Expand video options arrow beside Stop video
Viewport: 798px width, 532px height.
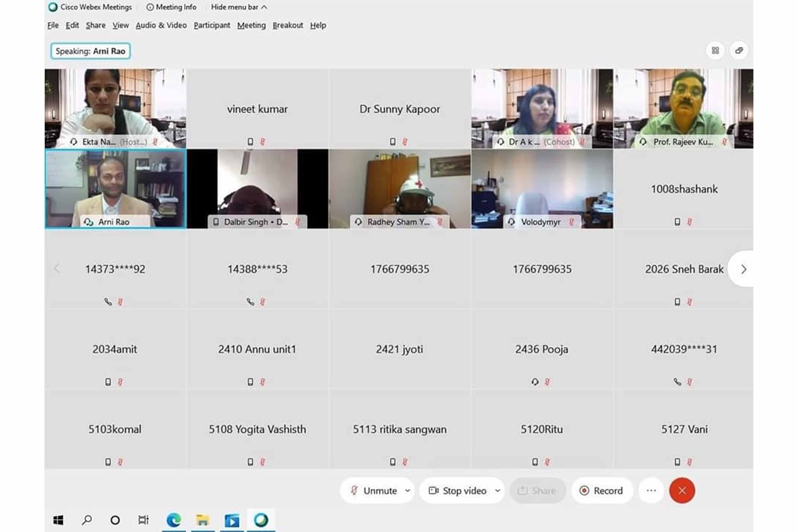click(497, 491)
